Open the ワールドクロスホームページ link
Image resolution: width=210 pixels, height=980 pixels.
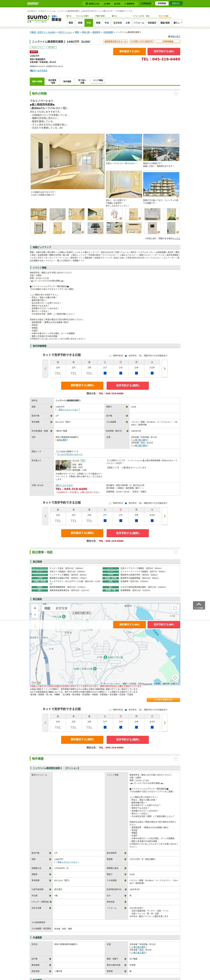(70, 454)
